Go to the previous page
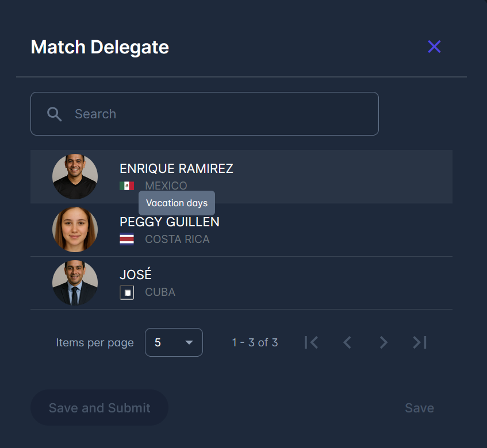Screen dimensions: 487x448 [347, 342]
